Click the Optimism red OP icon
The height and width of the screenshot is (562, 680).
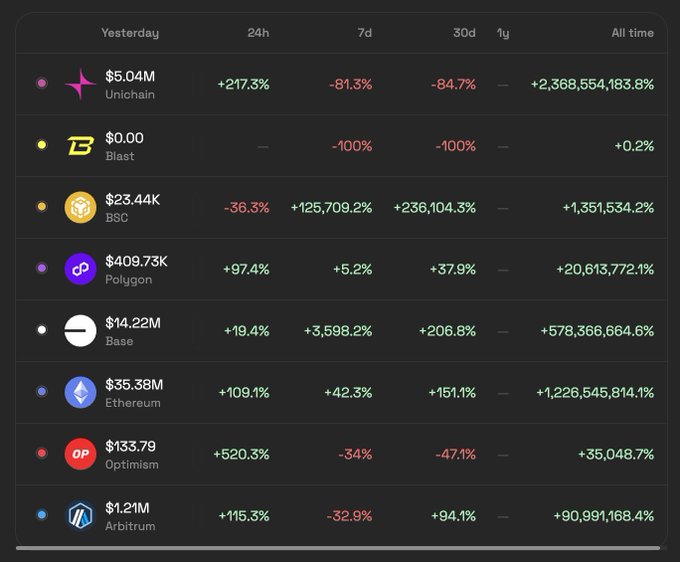[x=80, y=454]
